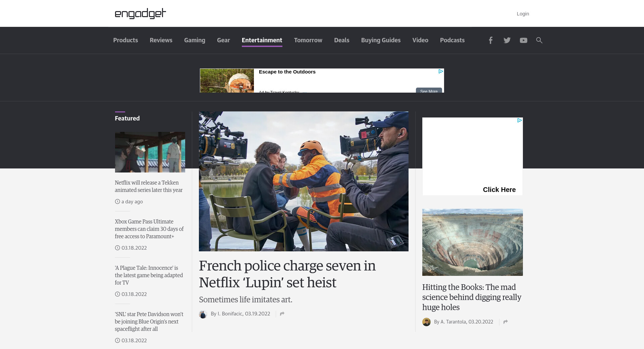
Task: Open the Xbox Game Pass Paramount+ article
Action: tap(149, 229)
